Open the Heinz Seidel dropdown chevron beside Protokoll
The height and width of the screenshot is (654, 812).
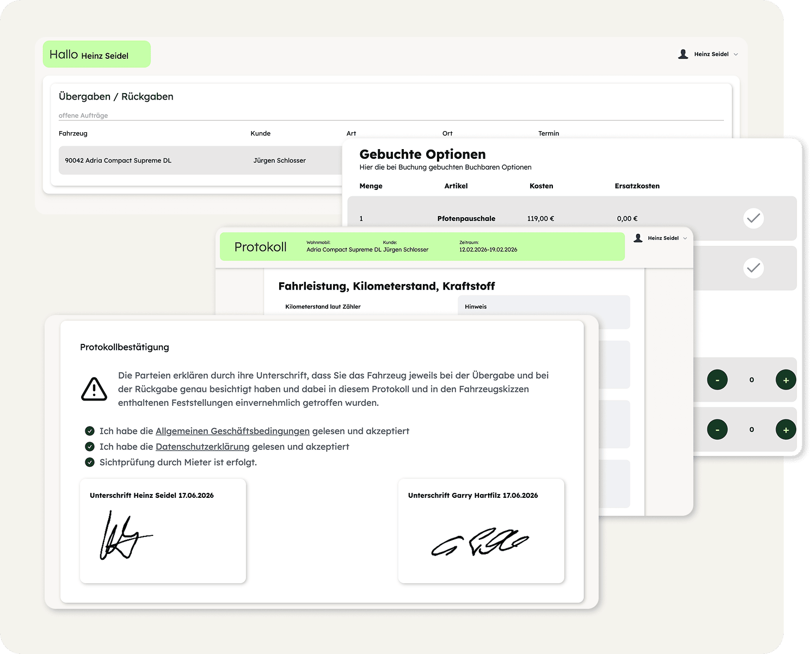point(685,238)
